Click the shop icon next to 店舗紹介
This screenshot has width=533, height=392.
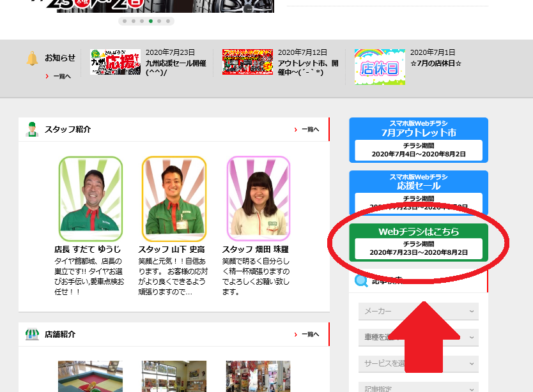(x=32, y=334)
